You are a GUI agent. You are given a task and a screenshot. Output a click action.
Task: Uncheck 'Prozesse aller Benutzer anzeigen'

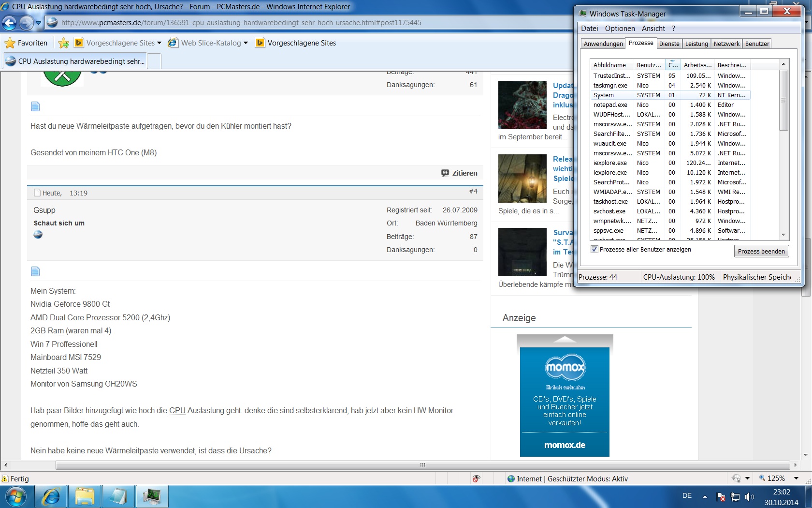pos(594,250)
